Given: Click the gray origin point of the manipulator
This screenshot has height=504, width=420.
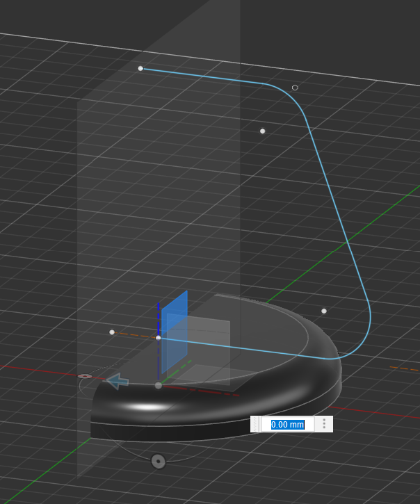Looking at the screenshot, I should (x=159, y=385).
